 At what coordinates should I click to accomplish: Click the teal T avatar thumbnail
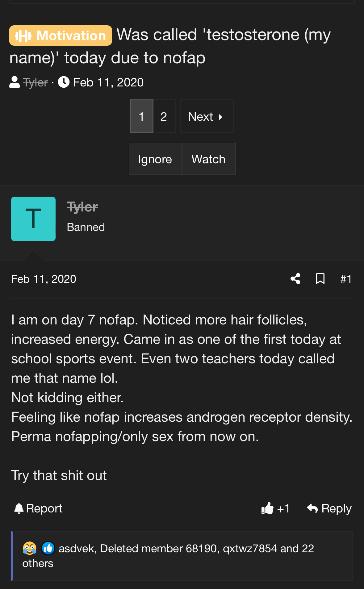coord(33,219)
